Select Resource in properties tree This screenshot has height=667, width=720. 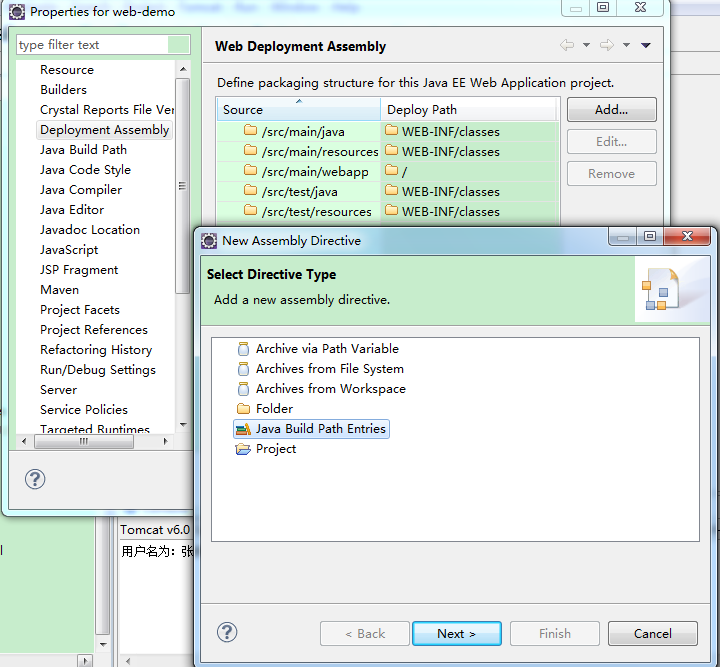67,70
